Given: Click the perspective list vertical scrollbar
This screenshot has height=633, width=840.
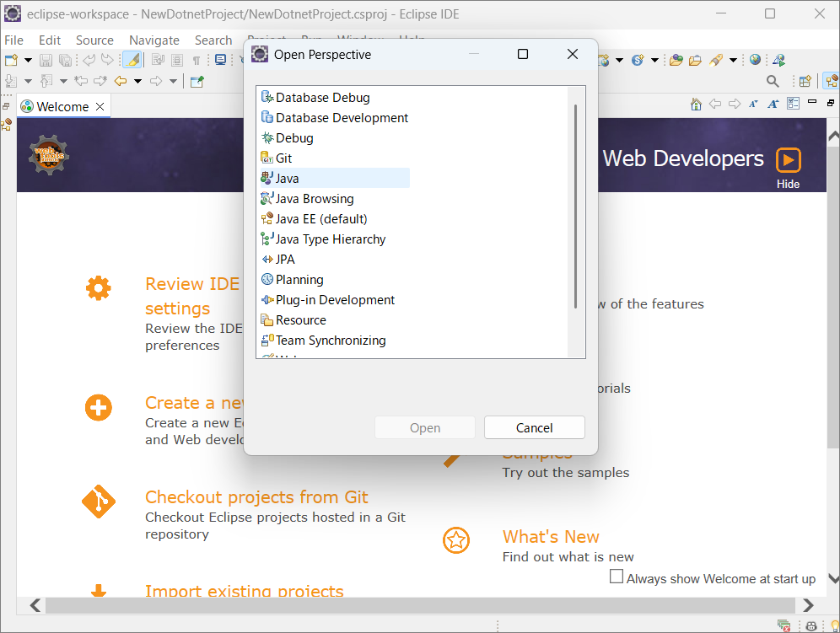Looking at the screenshot, I should click(x=576, y=207).
